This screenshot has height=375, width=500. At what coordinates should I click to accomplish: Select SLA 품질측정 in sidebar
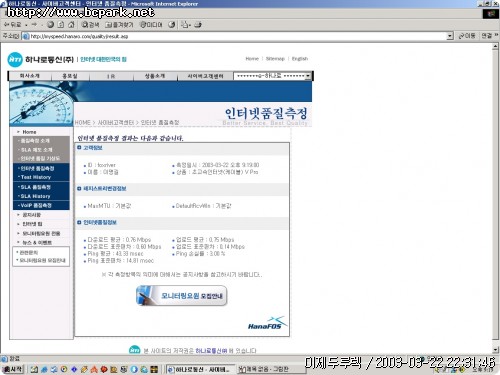pos(35,187)
